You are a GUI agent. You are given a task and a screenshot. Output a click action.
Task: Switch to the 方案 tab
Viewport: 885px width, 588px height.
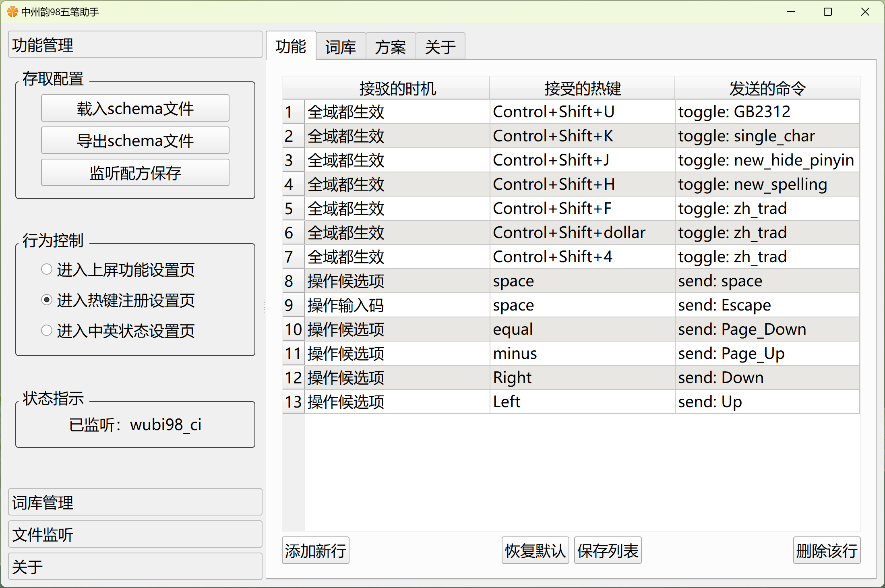(390, 47)
